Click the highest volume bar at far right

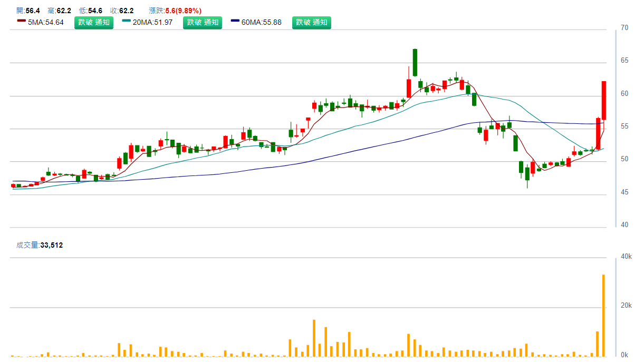coord(603,315)
